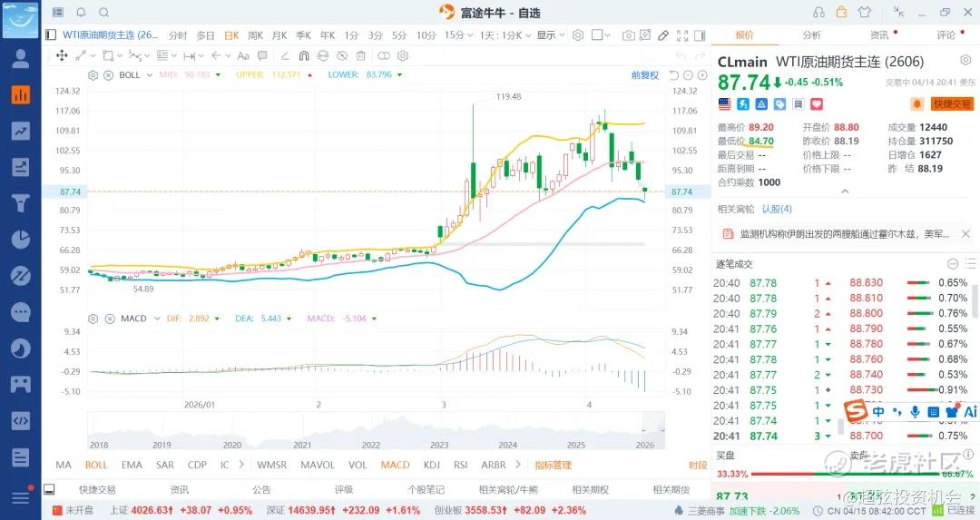The width and height of the screenshot is (980, 520).
Task: Toggle BOLL indicator in bottom indicator bar
Action: (x=96, y=465)
